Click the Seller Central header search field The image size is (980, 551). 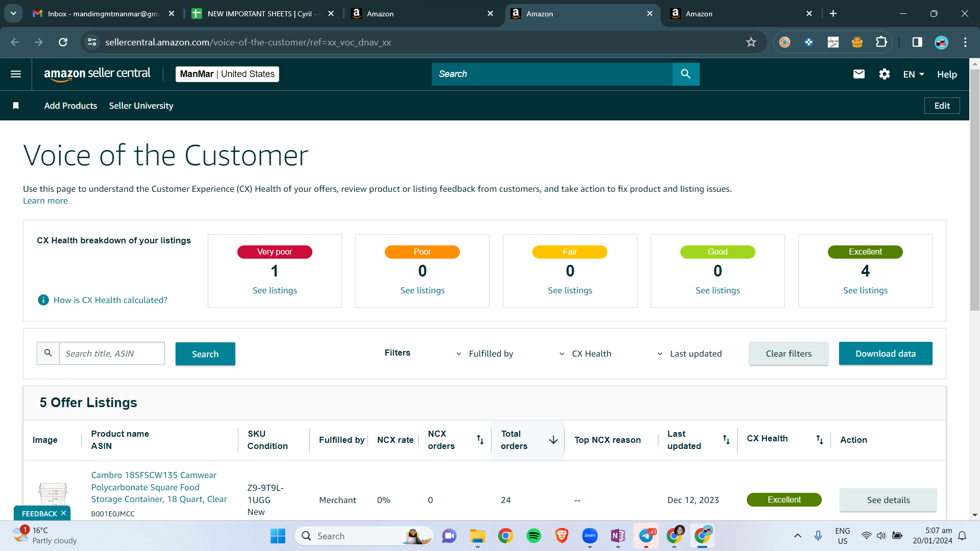tap(552, 74)
